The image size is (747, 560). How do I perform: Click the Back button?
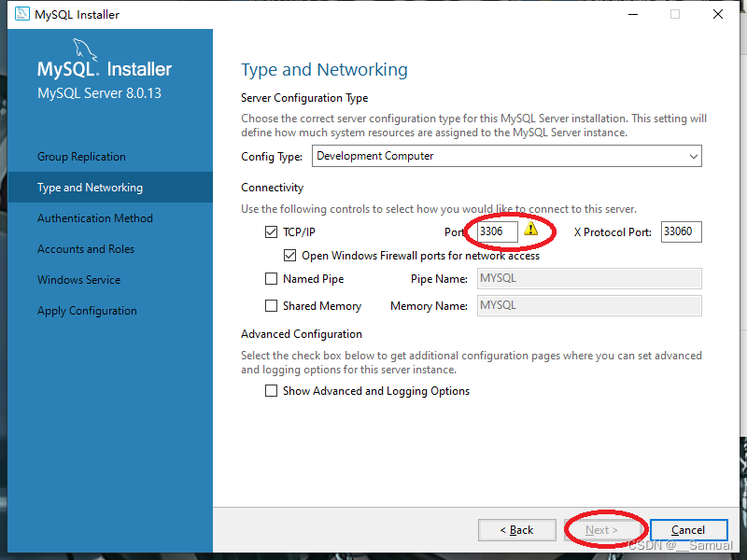click(516, 529)
